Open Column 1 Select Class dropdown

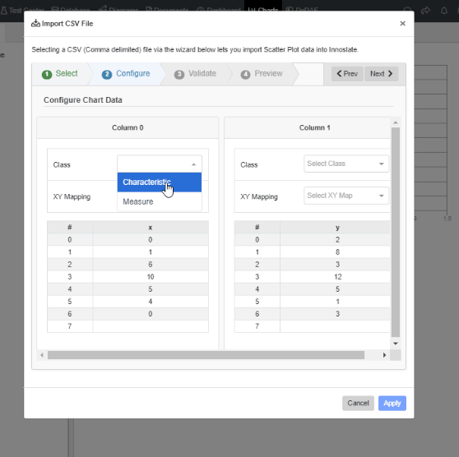click(346, 164)
